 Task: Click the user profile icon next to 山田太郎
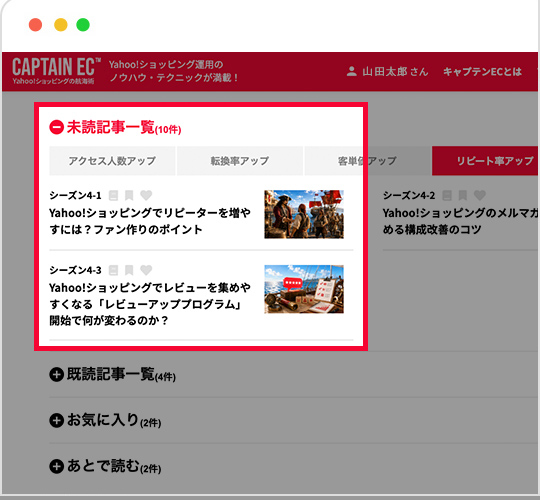tap(352, 72)
